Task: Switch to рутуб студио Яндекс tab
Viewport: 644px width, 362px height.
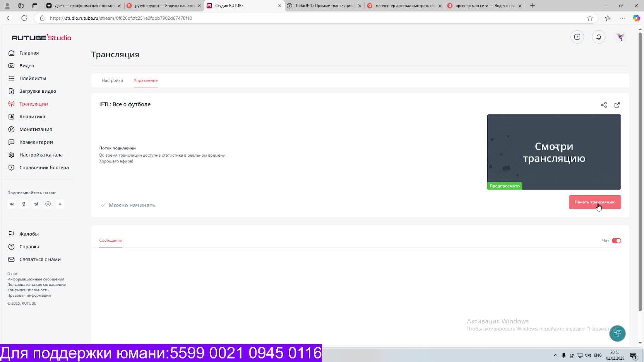Action: 164,6
